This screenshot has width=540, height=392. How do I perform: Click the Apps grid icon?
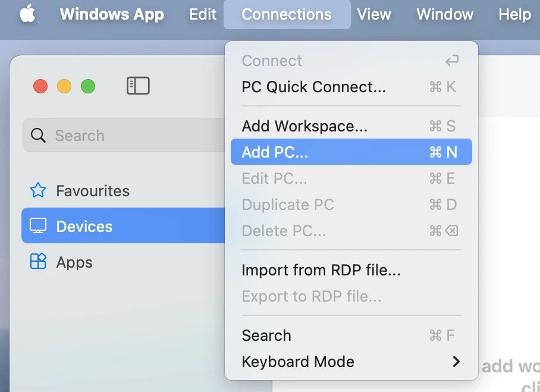[x=38, y=261]
